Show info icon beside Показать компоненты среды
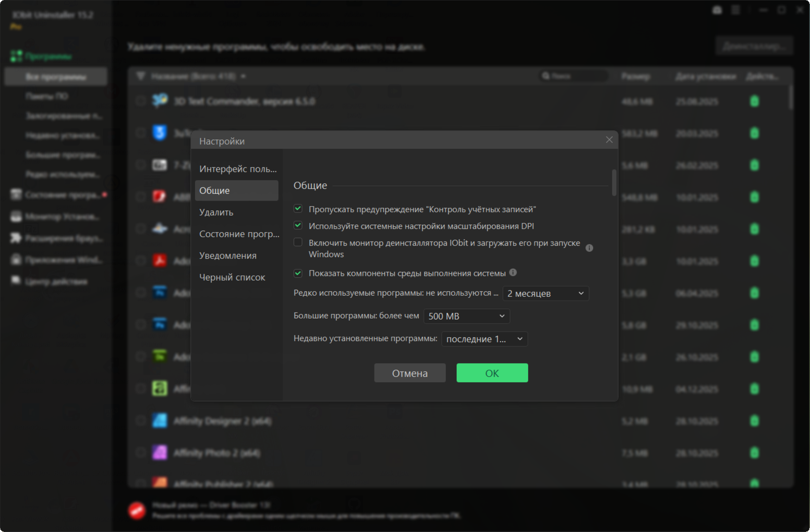Screen dimensions: 810x532 tap(513, 272)
